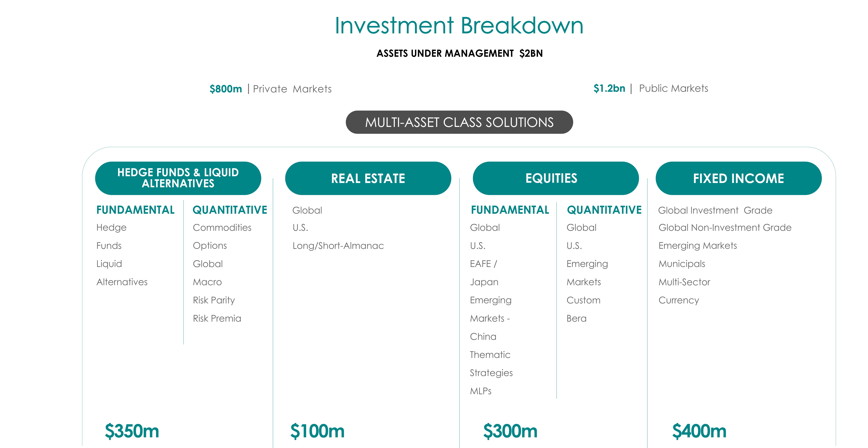Click the Investment Breakdown title
This screenshot has width=868, height=448.
click(x=459, y=26)
